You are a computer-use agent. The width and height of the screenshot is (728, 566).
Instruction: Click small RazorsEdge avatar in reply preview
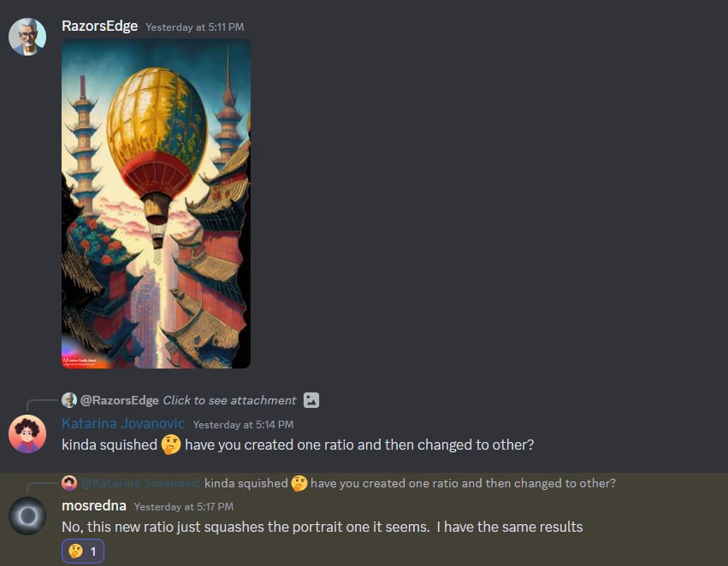(x=69, y=400)
